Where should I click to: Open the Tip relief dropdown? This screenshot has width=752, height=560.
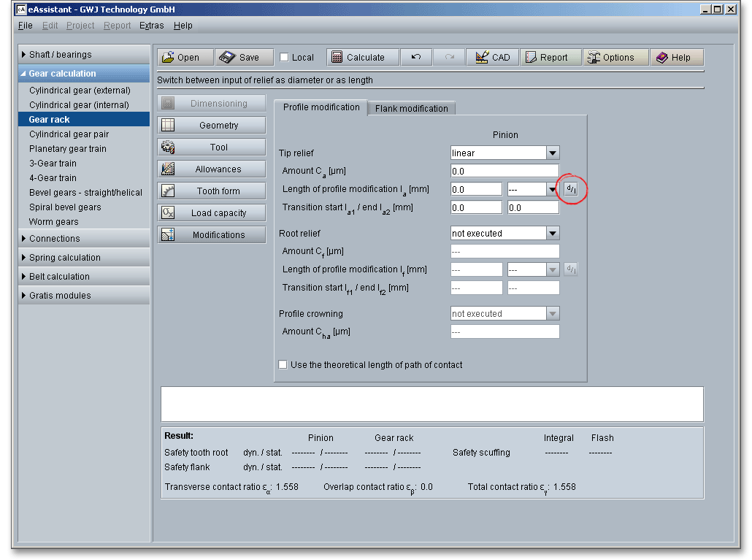tap(553, 153)
